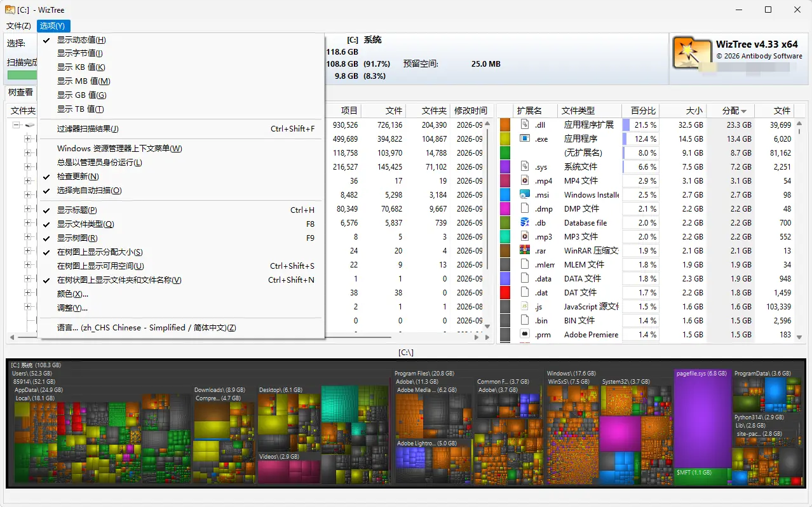Image resolution: width=812 pixels, height=507 pixels.
Task: Open the 文件(Z) menu
Action: click(x=18, y=26)
